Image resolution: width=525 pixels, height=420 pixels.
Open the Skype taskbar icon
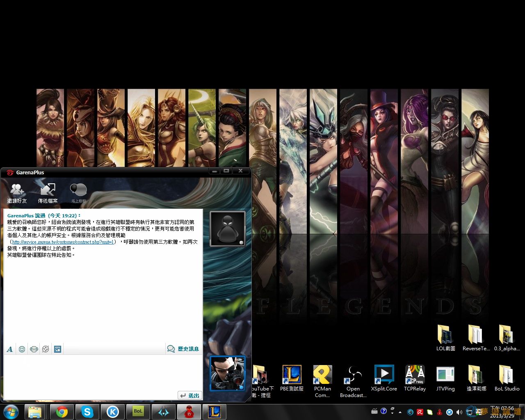(x=87, y=411)
